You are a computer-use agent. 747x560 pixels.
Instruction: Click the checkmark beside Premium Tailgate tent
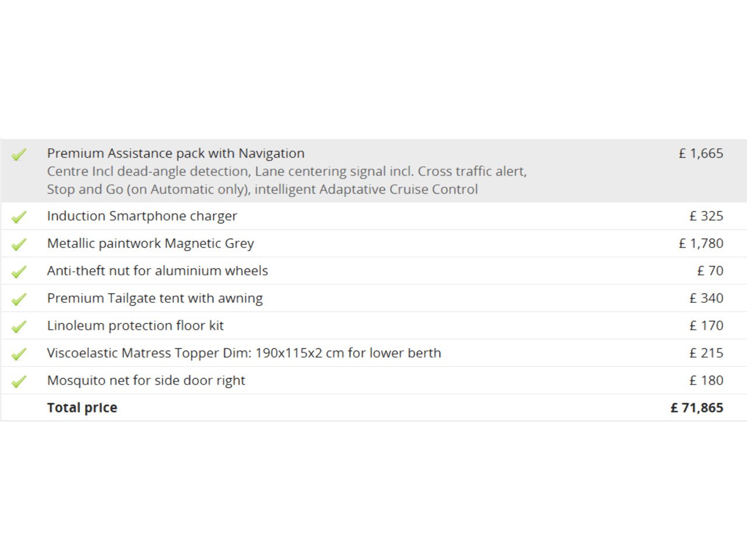[x=19, y=299]
